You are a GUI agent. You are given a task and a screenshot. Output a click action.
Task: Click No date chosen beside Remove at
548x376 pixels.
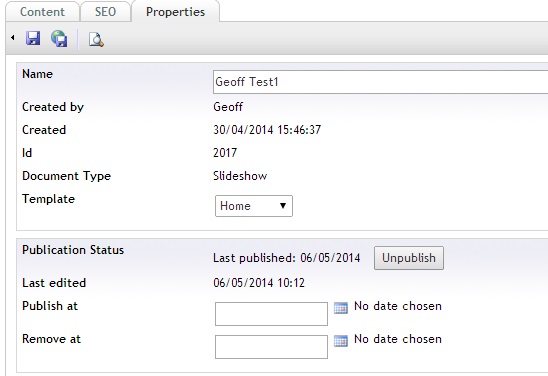[398, 339]
